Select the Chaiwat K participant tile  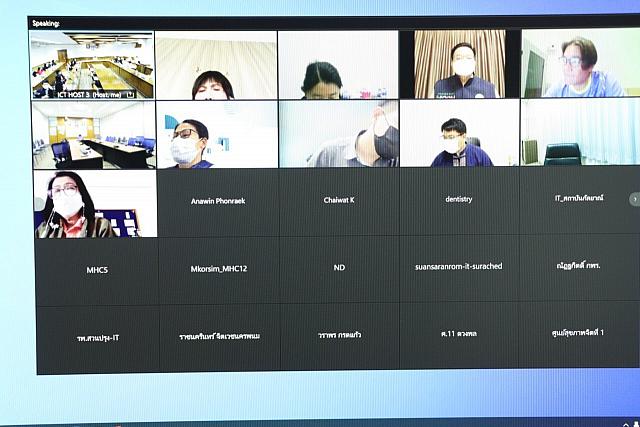click(339, 201)
